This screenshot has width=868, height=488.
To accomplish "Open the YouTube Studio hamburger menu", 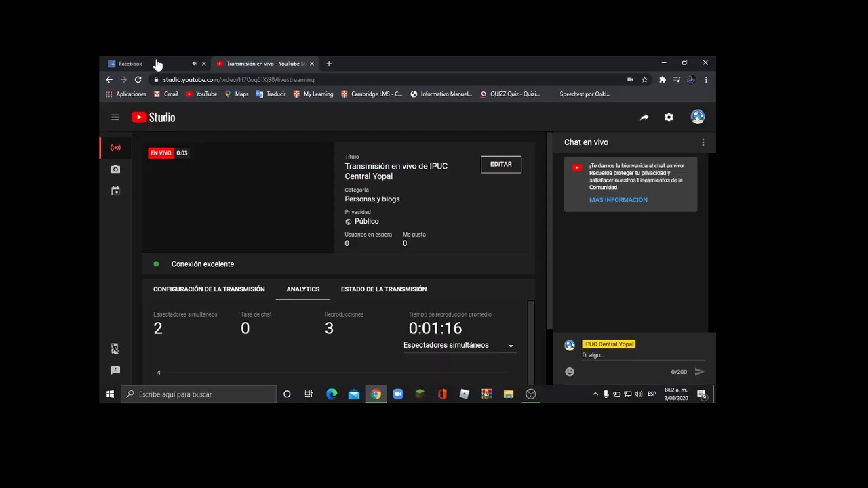I will [x=115, y=117].
